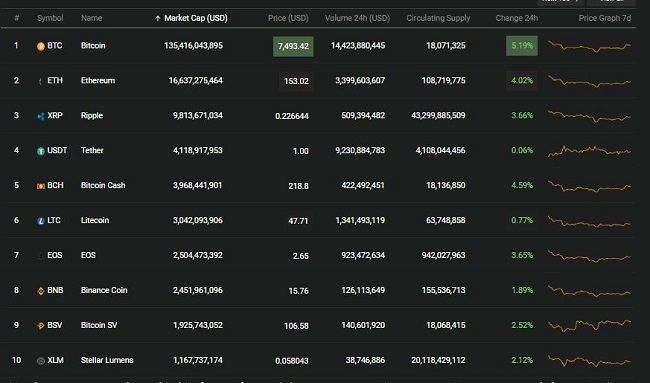Image resolution: width=650 pixels, height=383 pixels.
Task: Sort by Change 24h column header
Action: [x=517, y=18]
